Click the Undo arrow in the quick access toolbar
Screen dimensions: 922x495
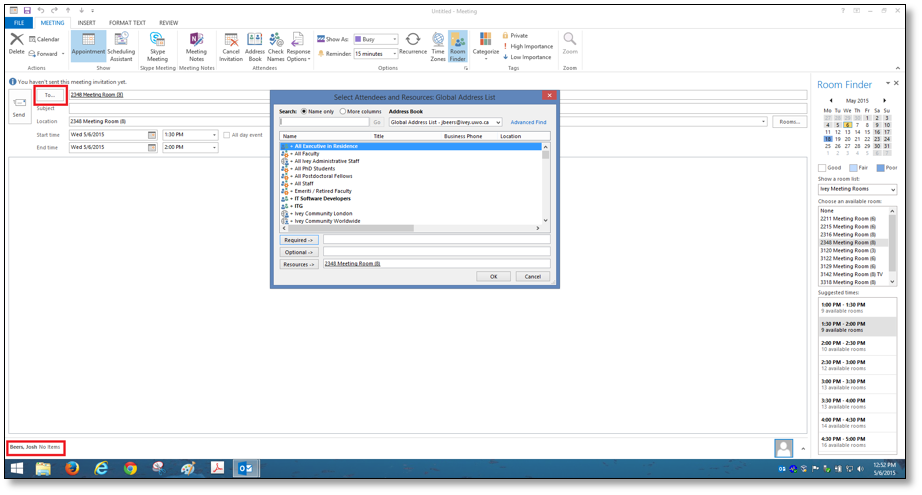(x=41, y=10)
